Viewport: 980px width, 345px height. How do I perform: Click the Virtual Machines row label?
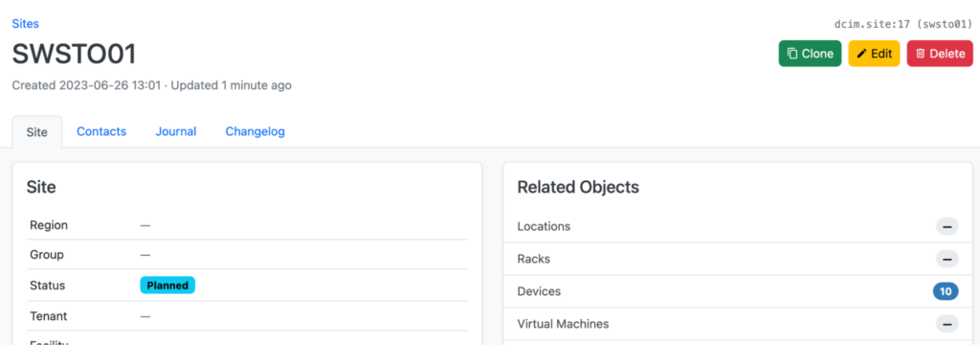563,324
